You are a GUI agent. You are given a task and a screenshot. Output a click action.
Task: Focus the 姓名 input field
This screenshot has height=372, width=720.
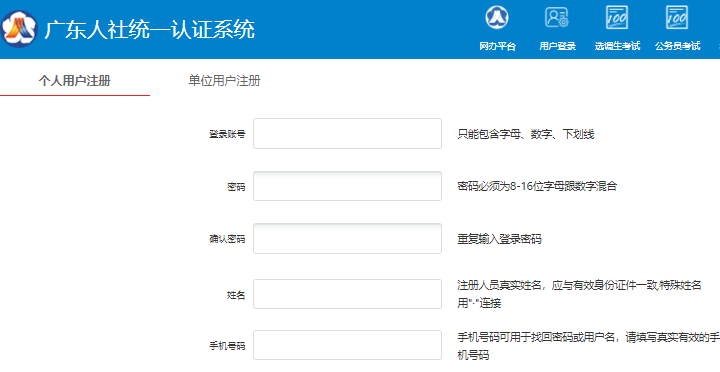coord(347,294)
